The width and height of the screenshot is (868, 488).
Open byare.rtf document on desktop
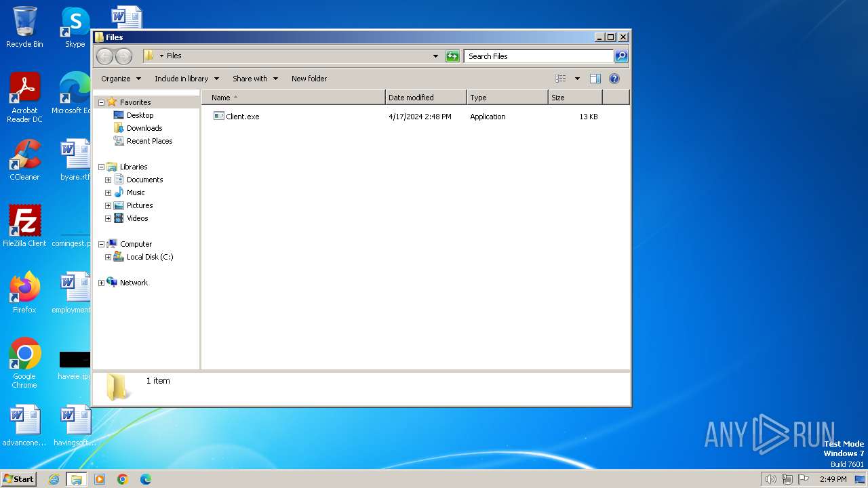75,160
